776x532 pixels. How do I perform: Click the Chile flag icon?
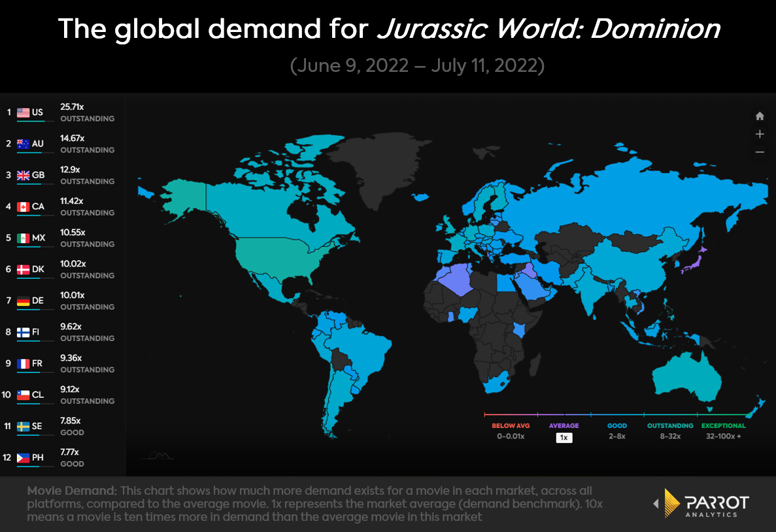click(x=24, y=395)
